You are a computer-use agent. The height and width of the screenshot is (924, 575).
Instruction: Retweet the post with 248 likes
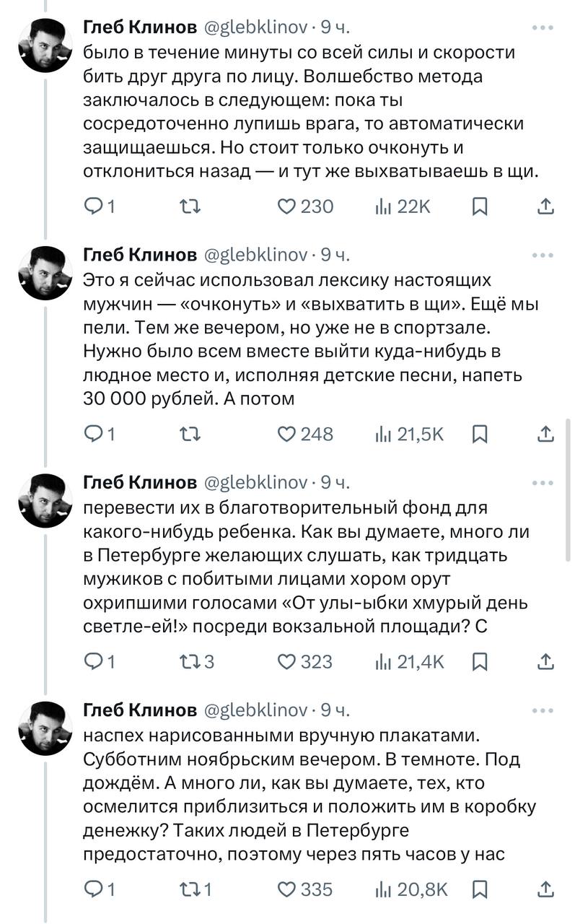189,434
